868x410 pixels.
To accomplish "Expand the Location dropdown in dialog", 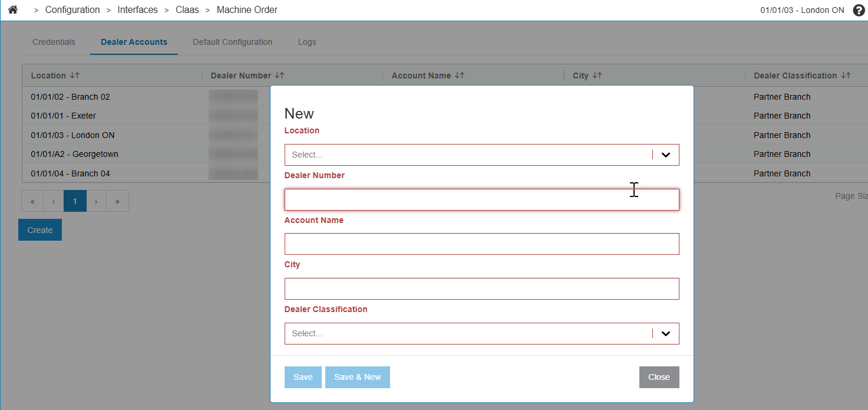I will pyautogui.click(x=666, y=155).
